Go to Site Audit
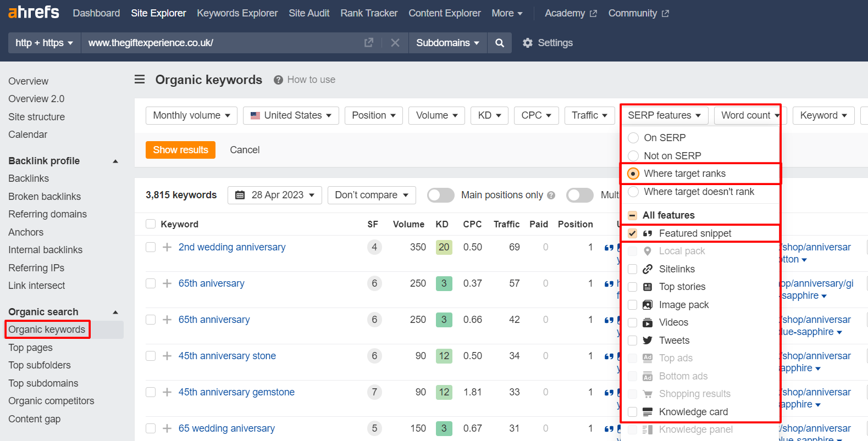Image resolution: width=868 pixels, height=441 pixels. (309, 13)
